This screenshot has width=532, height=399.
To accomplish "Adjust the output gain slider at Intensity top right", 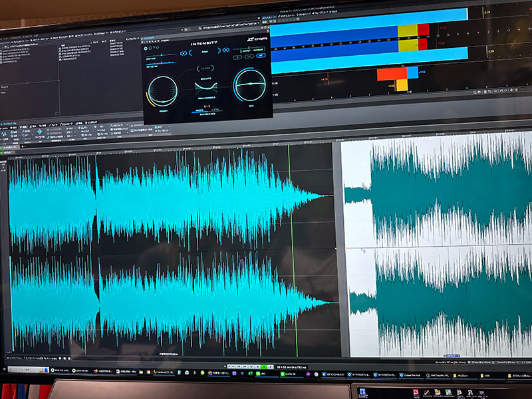I will click(x=249, y=48).
